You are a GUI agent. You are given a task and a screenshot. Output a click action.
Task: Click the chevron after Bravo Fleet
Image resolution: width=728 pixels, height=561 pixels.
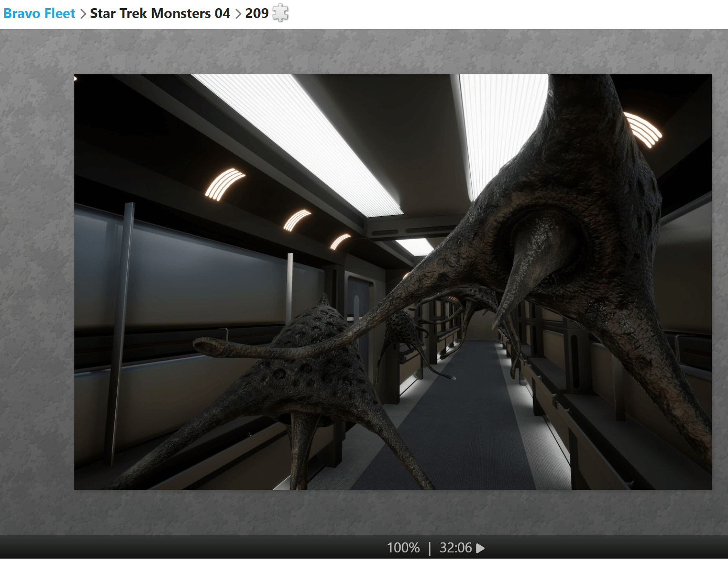click(83, 14)
